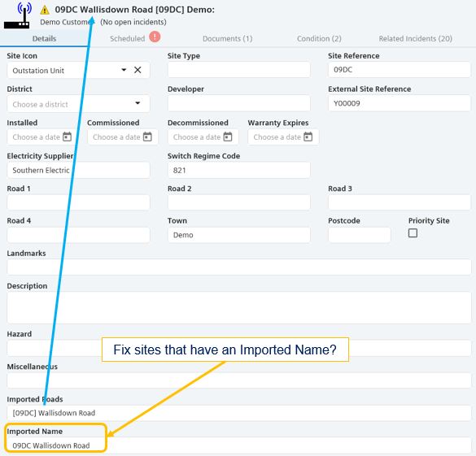Click the yellow warning triangle icon
Image resolution: width=476 pixels, height=456 pixels.
tap(45, 11)
